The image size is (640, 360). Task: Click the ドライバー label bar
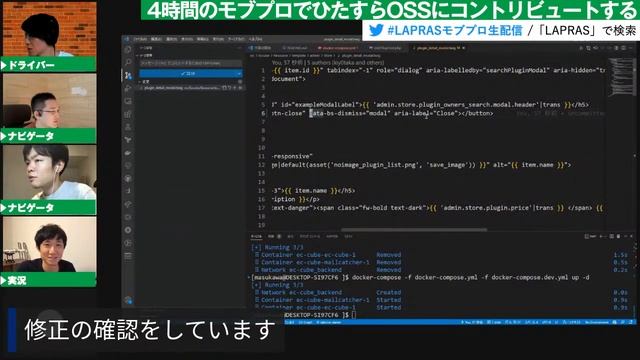(x=48, y=64)
